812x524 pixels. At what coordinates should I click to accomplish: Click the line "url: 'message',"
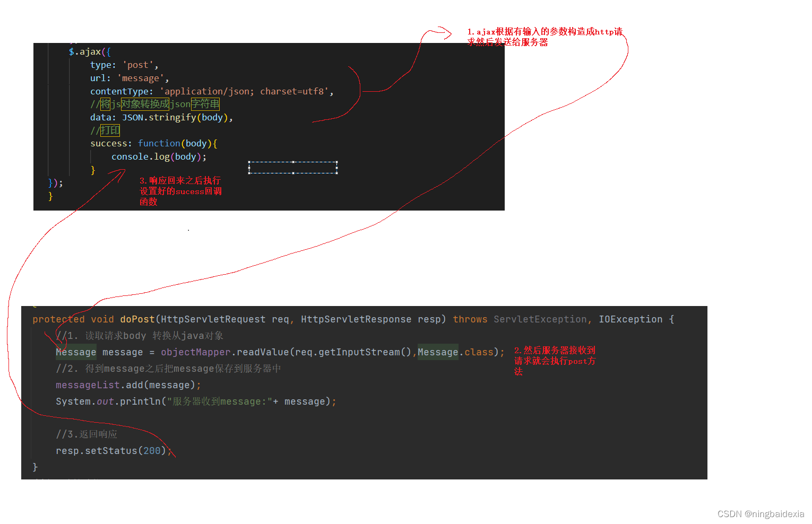129,78
